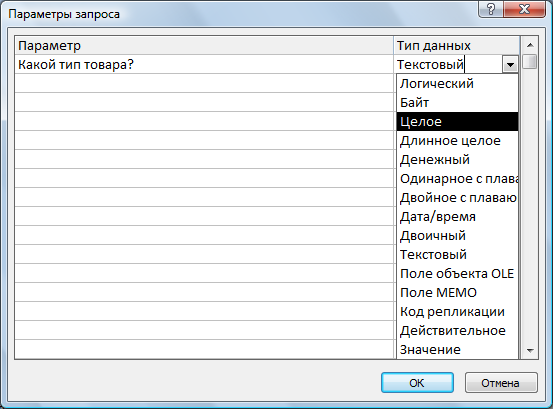Choose the highlighted Целое option
Screen dimensions: 553x409
457,122
